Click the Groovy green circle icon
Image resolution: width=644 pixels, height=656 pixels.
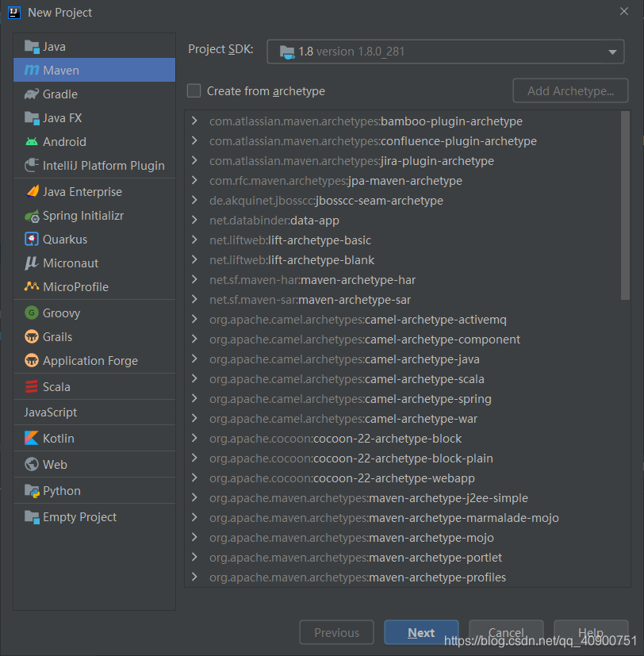pos(32,313)
